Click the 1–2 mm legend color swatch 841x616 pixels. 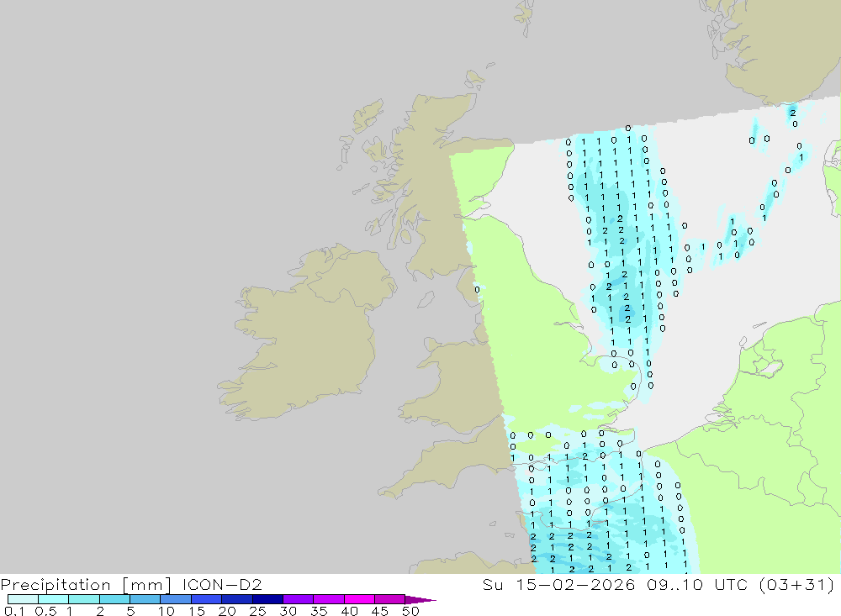84,599
